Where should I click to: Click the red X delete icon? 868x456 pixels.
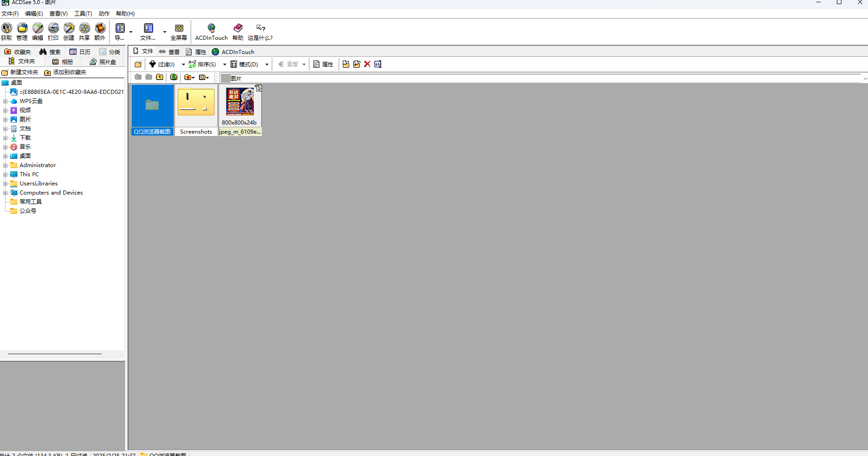(367, 64)
